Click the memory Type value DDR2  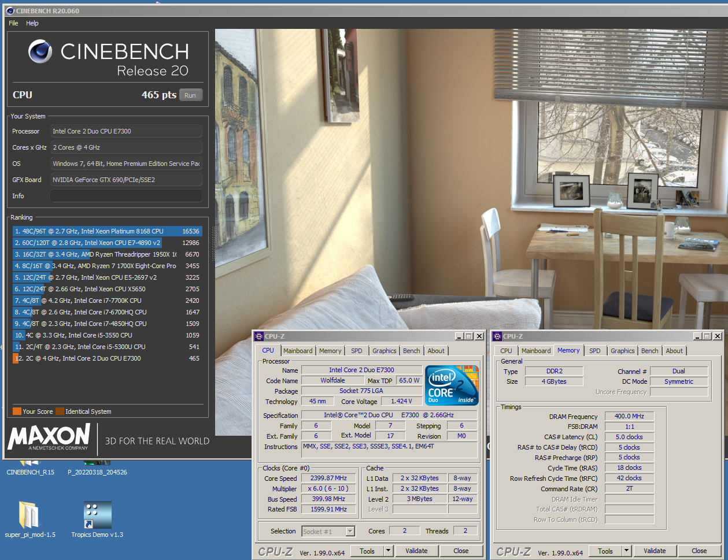[x=554, y=371]
